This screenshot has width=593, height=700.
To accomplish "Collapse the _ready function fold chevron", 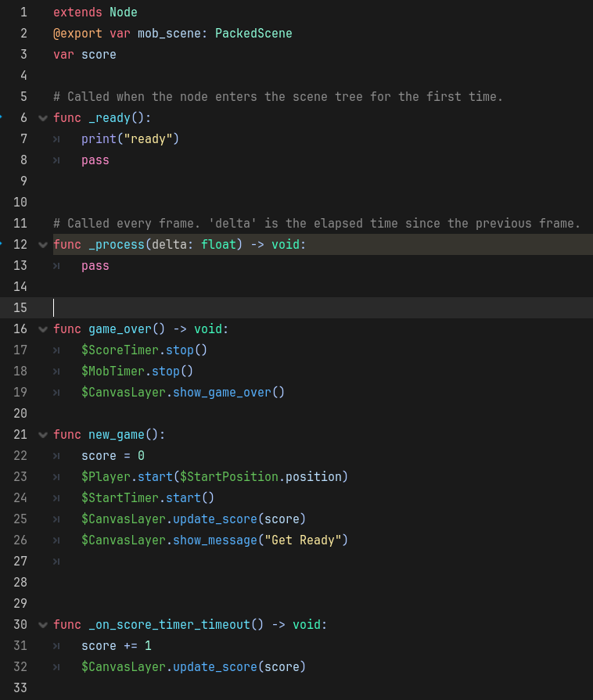I will pos(43,118).
